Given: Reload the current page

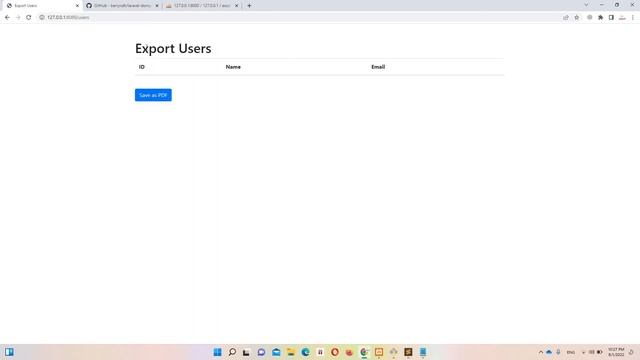Looking at the screenshot, I should (29, 18).
